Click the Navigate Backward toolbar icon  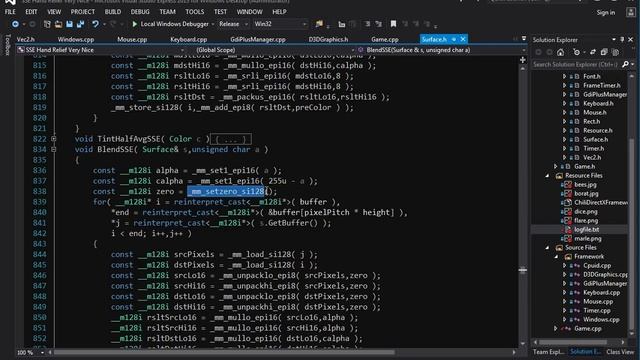tap(15, 24)
